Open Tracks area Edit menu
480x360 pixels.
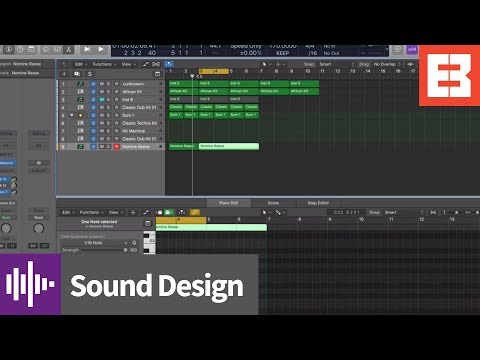(x=81, y=64)
